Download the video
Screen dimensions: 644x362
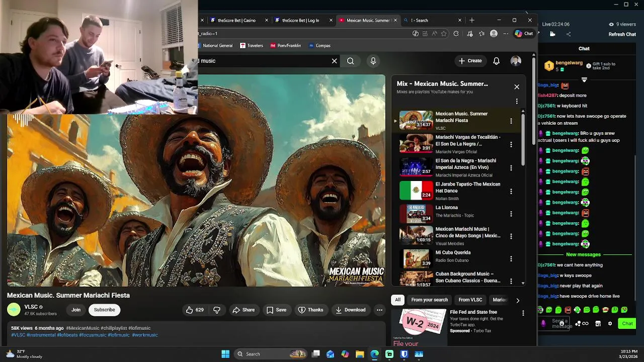coord(351,310)
